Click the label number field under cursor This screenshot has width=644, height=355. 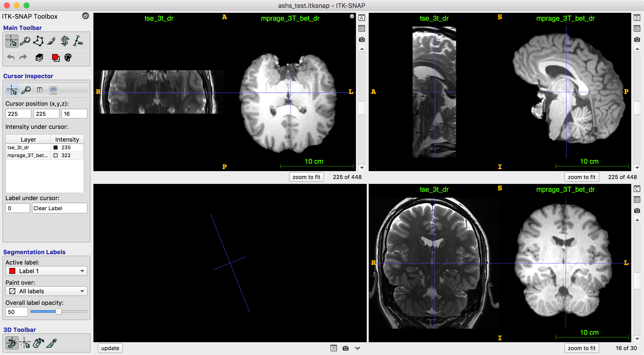[x=17, y=208]
